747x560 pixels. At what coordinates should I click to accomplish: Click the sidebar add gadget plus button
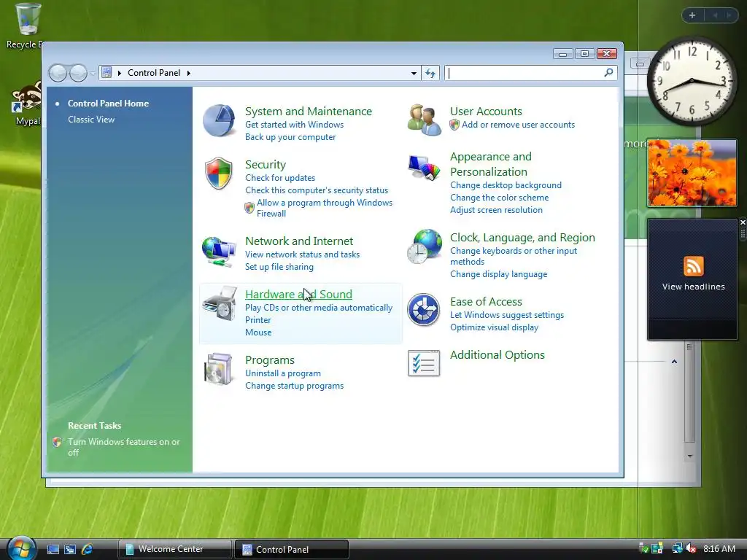click(x=692, y=15)
